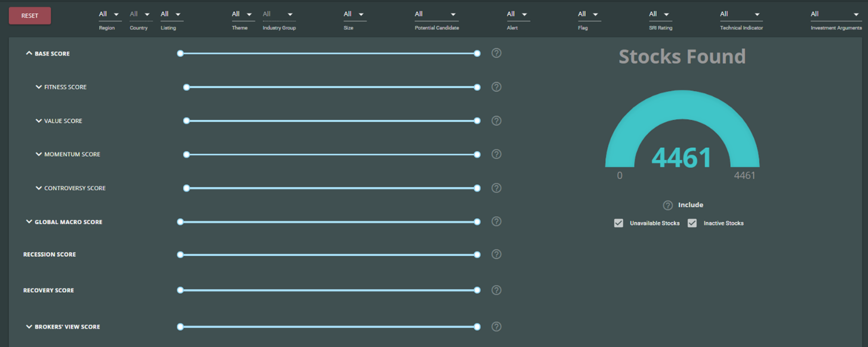Viewport: 868px width, 347px height.
Task: Open help icon for Momentum Score
Action: [496, 154]
